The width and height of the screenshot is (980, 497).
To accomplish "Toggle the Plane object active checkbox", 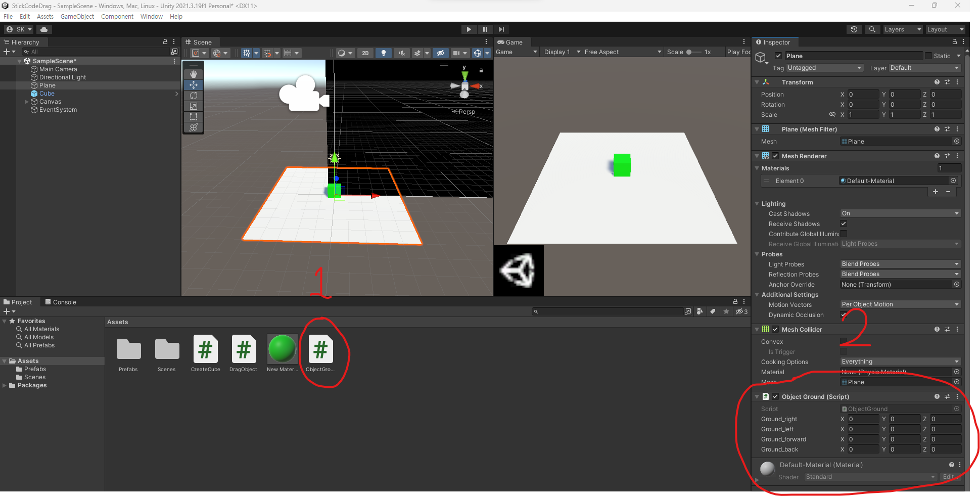I will click(x=778, y=56).
